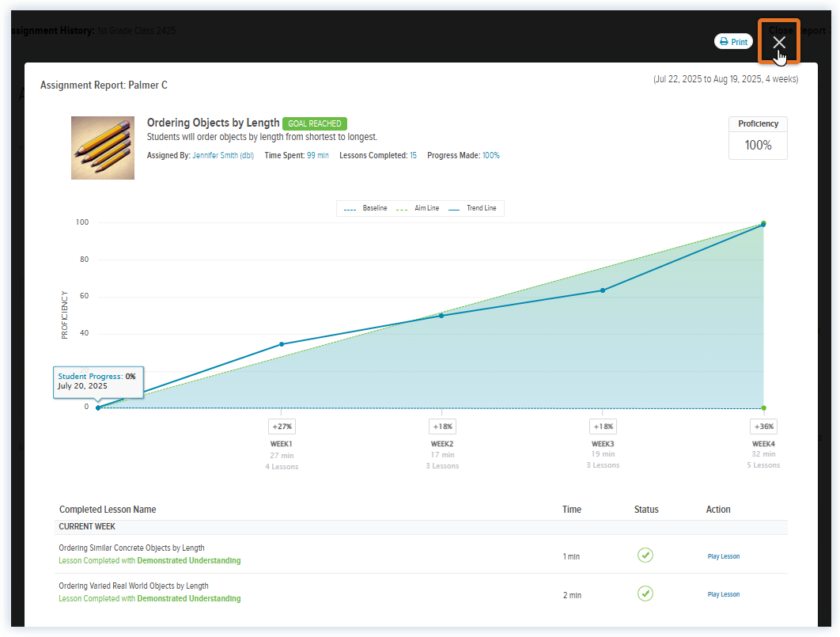Click the +36% Week 4 gain badge
Image resolution: width=840 pixels, height=637 pixels.
click(x=763, y=427)
